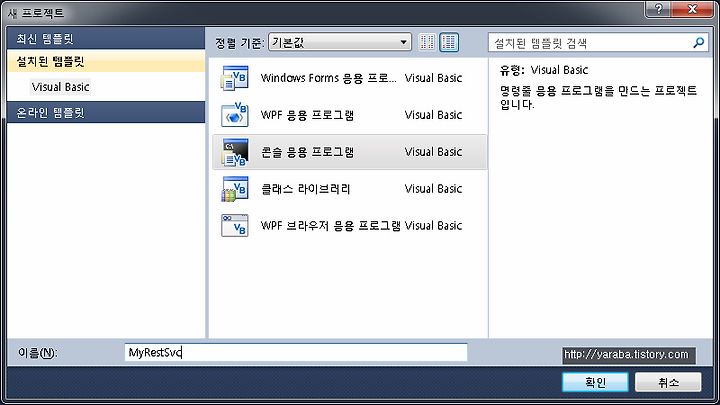
Task: Click the template search magnifier icon
Action: pyautogui.click(x=698, y=43)
